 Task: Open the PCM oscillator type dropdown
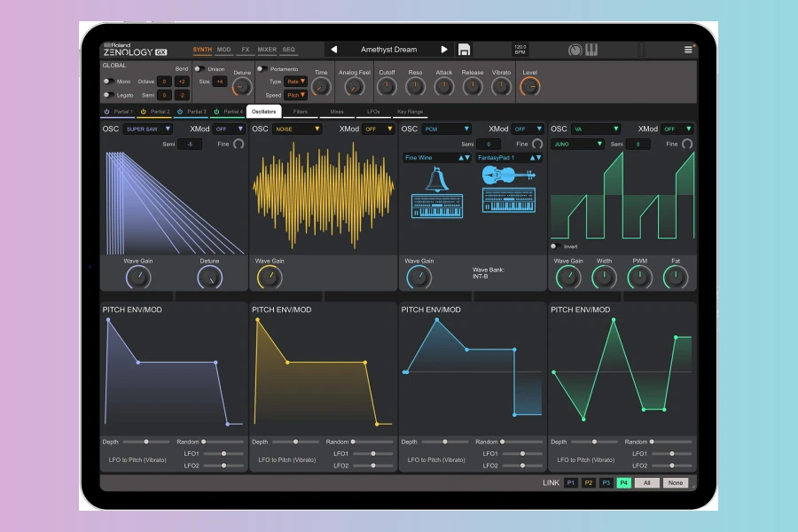pyautogui.click(x=446, y=129)
